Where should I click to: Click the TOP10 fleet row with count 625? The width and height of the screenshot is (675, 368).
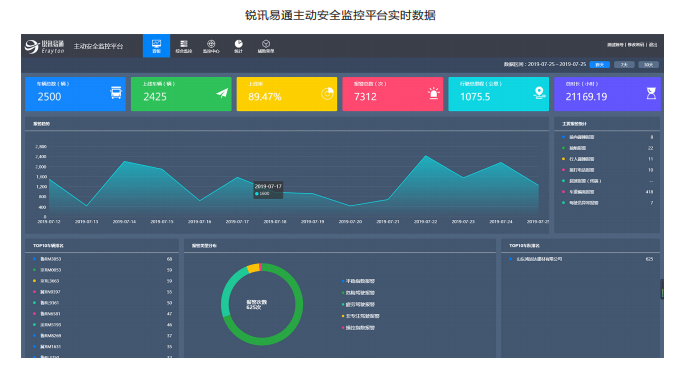point(581,259)
